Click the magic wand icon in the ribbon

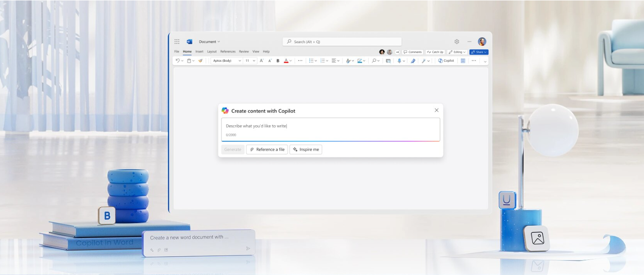(x=424, y=61)
